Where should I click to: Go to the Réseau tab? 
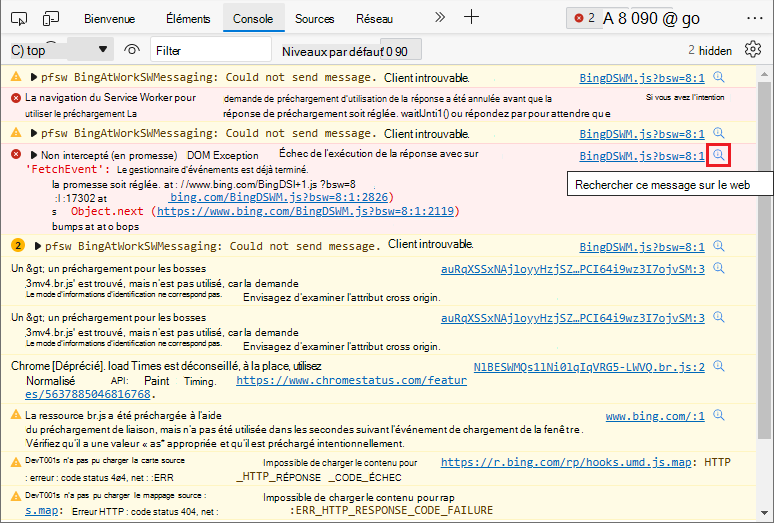375,19
